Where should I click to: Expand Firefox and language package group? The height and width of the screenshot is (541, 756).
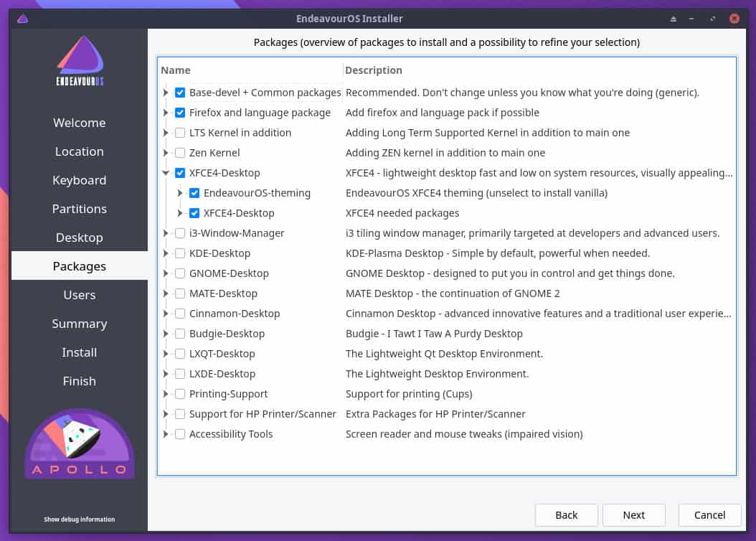(166, 112)
